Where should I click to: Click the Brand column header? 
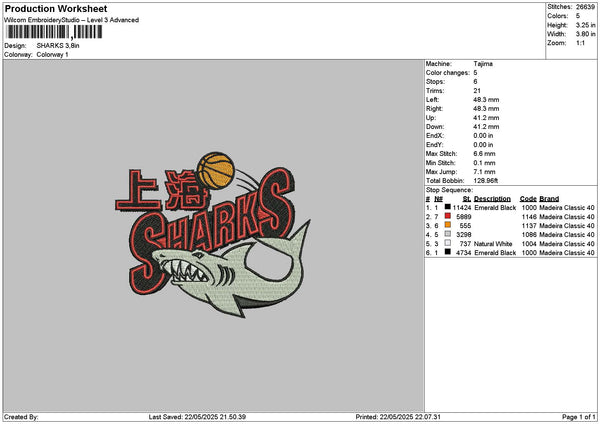tap(549, 199)
